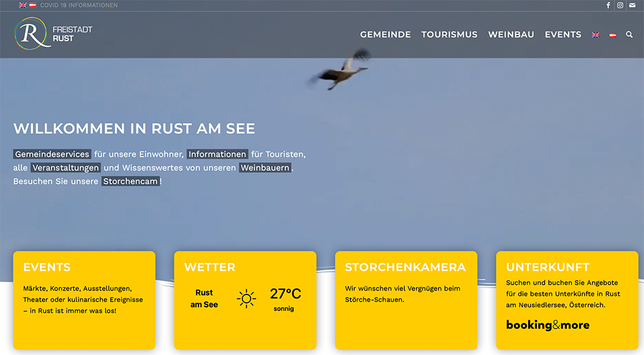The image size is (644, 355).
Task: Open COVID 19 Informationen link
Action: (x=79, y=5)
